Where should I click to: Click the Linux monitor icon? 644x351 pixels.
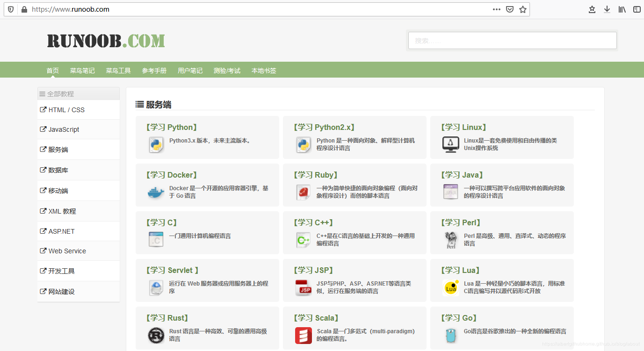tap(451, 144)
